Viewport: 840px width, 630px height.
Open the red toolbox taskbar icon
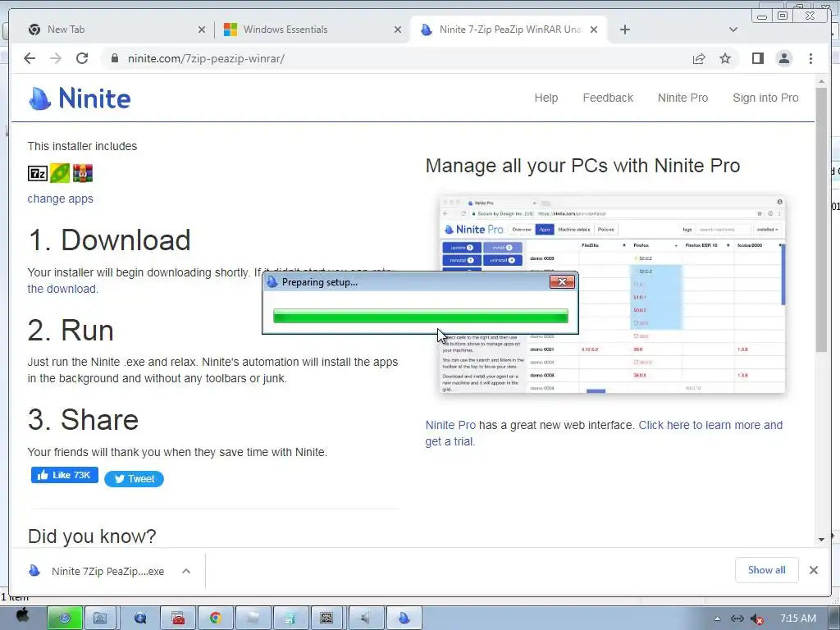tap(178, 619)
